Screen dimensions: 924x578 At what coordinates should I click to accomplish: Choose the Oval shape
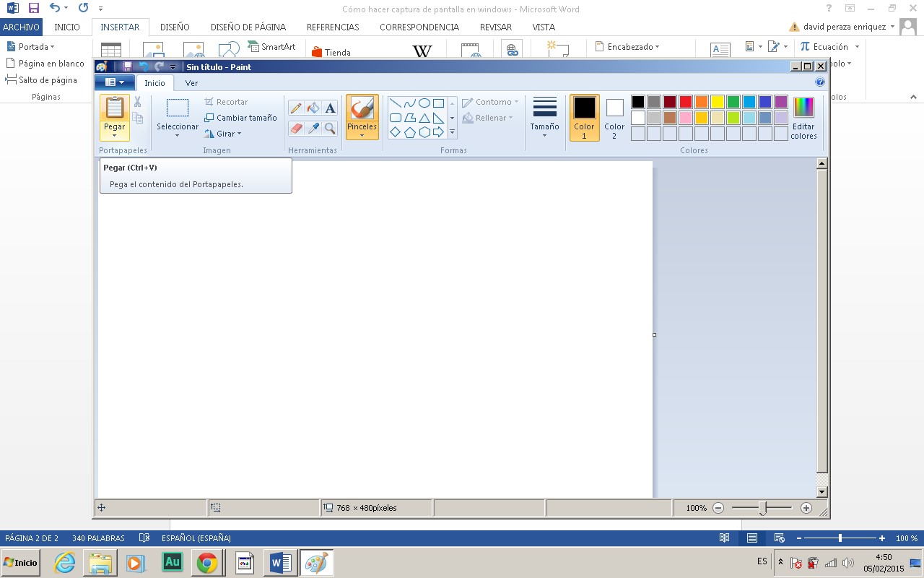424,103
